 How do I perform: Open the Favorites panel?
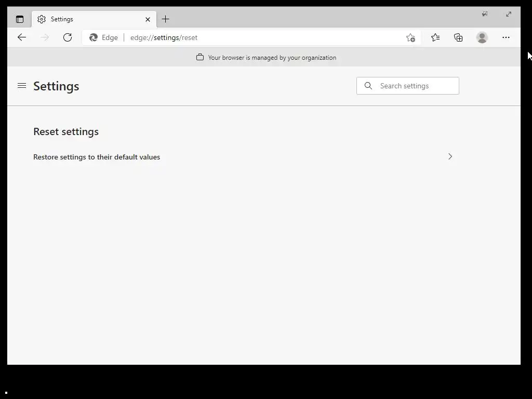(x=435, y=37)
